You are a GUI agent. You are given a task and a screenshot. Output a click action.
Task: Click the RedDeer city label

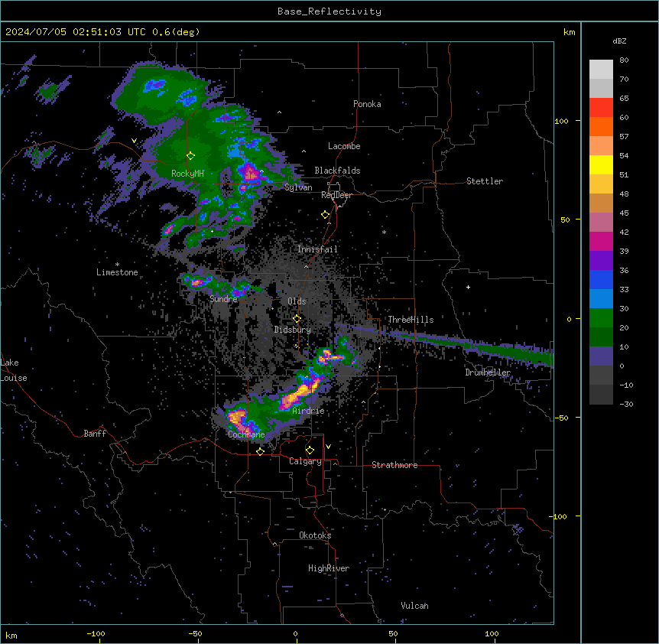pos(336,195)
